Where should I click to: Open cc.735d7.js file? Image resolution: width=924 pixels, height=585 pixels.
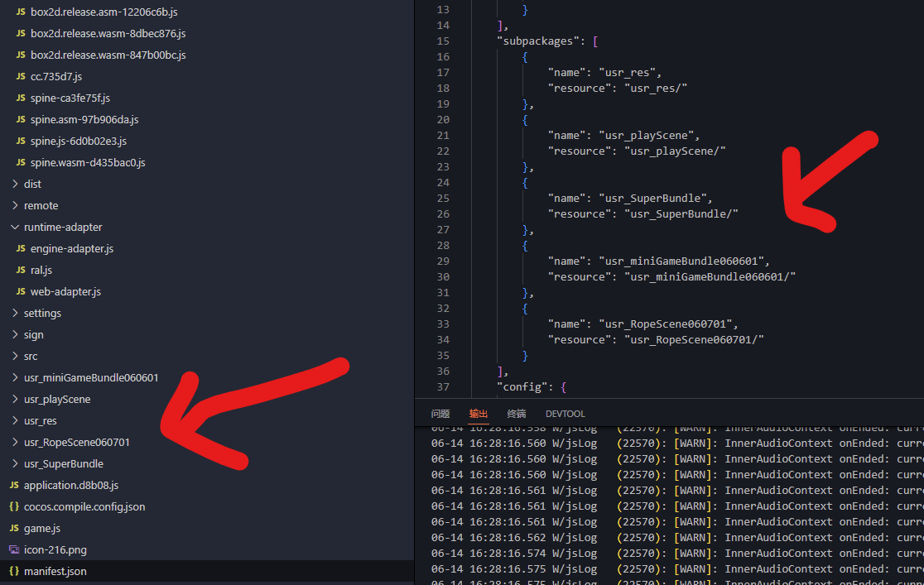(56, 77)
